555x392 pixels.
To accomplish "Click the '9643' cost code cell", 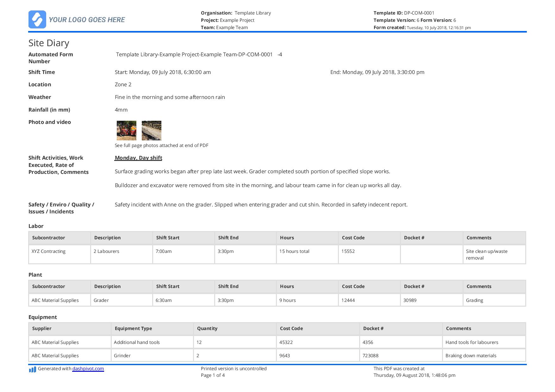I will pyautogui.click(x=318, y=355).
